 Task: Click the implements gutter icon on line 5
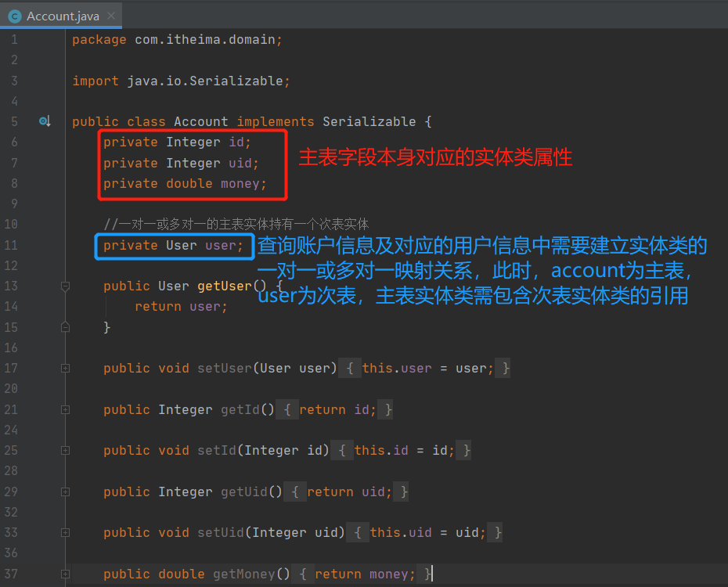45,121
